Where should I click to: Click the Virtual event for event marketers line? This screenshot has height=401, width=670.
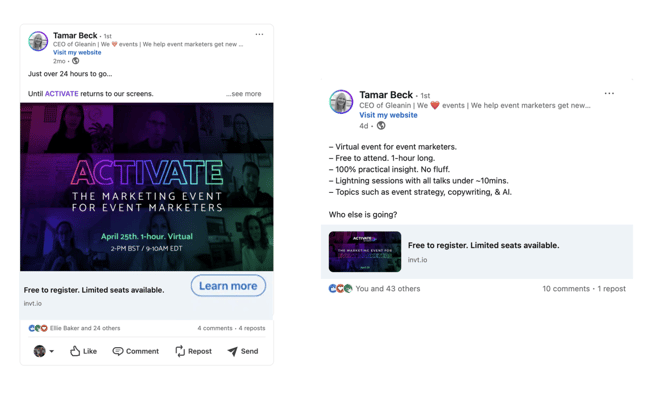(x=393, y=147)
